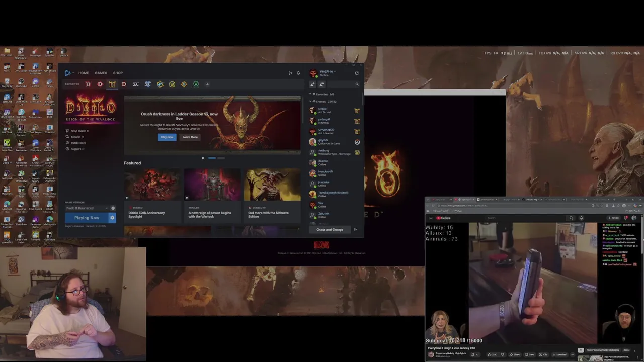Open the Patch Notes link
The width and height of the screenshot is (644, 362).
(x=76, y=143)
